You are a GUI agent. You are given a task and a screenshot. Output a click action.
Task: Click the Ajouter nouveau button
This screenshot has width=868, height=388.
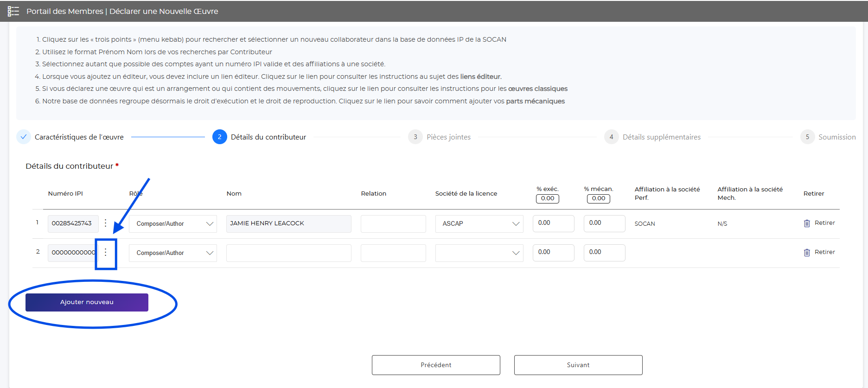pos(87,302)
